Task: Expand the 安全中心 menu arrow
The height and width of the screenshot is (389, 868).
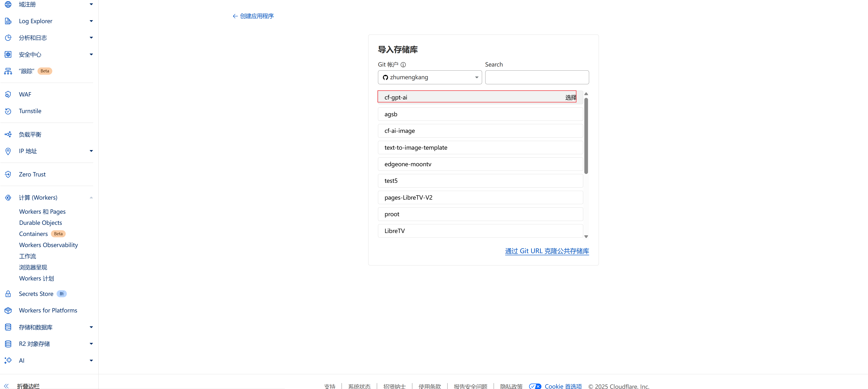Action: coord(91,55)
